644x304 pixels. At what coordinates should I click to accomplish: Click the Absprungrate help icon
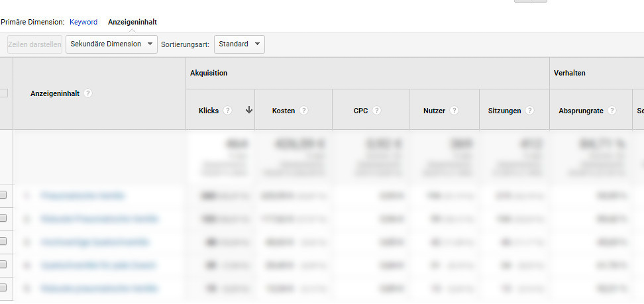tap(612, 111)
